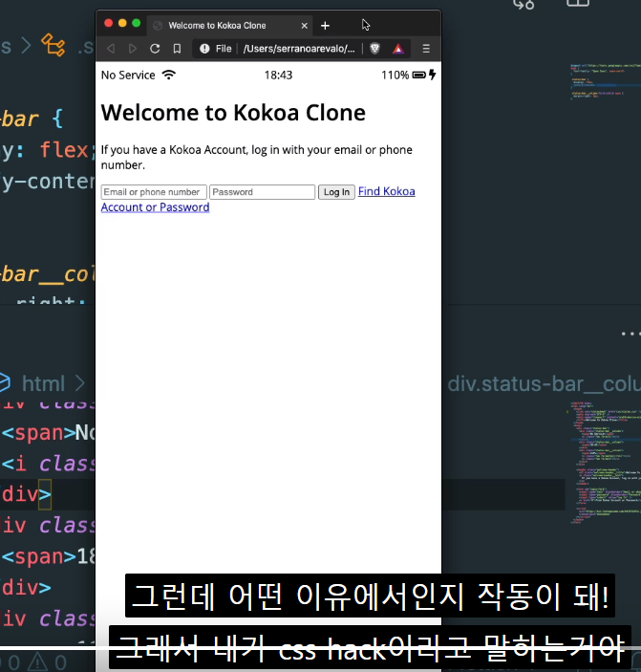The width and height of the screenshot is (641, 672).
Task: Click the Wi-Fi icon in status bar
Action: coord(169,75)
